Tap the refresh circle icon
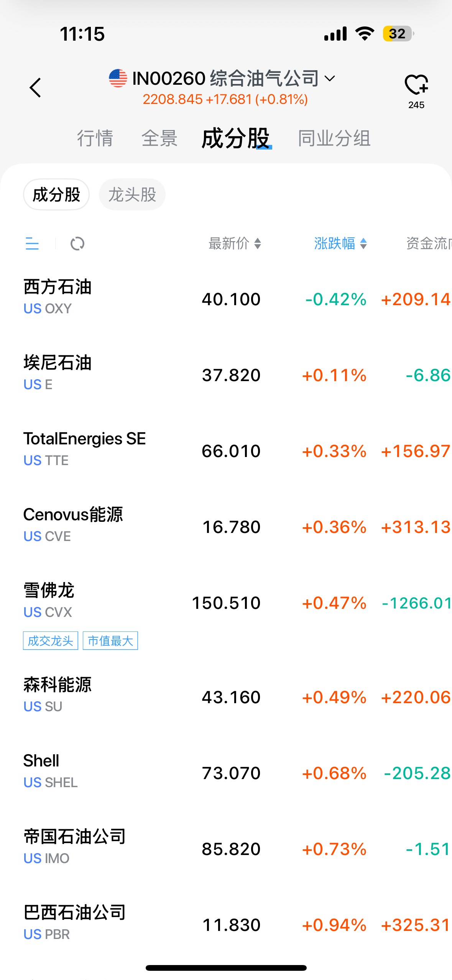This screenshot has width=452, height=980. coord(77,243)
